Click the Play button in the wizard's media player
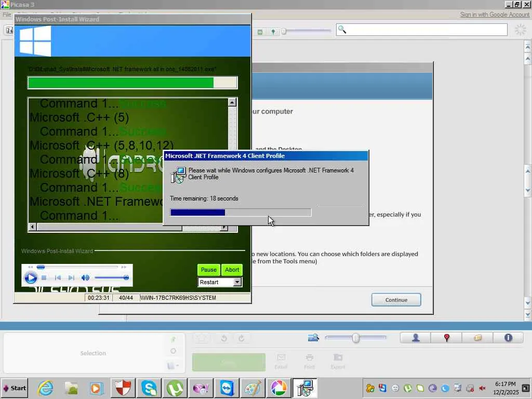The width and height of the screenshot is (532, 399). 31,278
